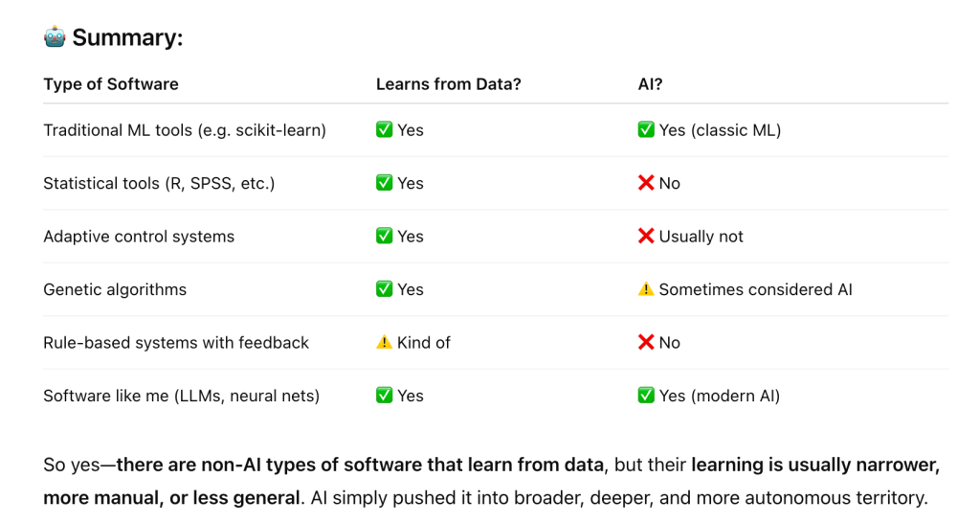Click 'Traditional ML tools (e.g. scikit-learn)' cell
This screenshot has width=980, height=523.
click(x=185, y=130)
